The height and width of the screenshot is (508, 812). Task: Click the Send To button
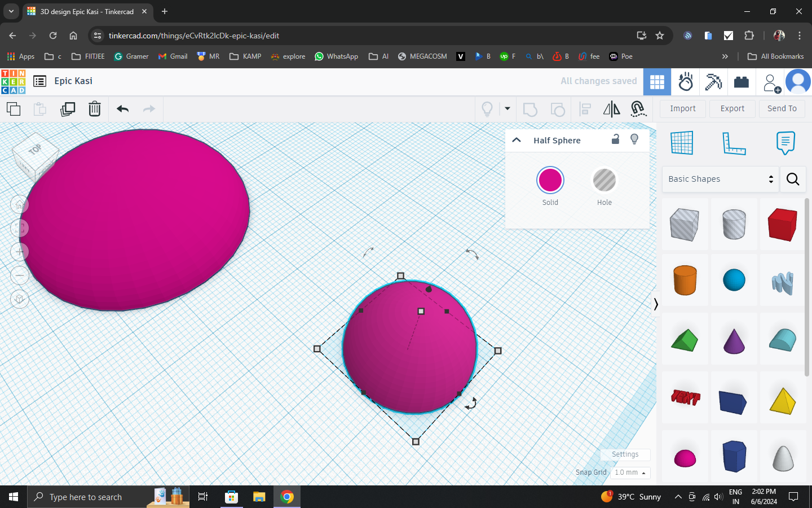(782, 108)
